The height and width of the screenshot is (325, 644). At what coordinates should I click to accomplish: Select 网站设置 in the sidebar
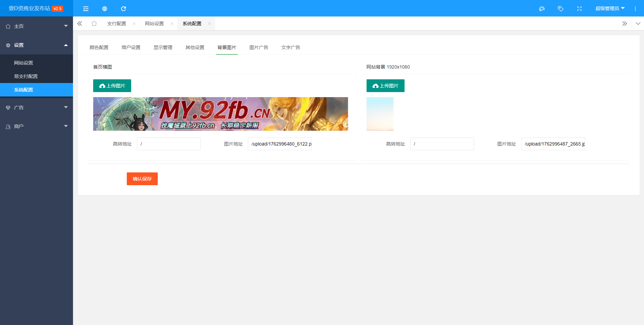(23, 63)
